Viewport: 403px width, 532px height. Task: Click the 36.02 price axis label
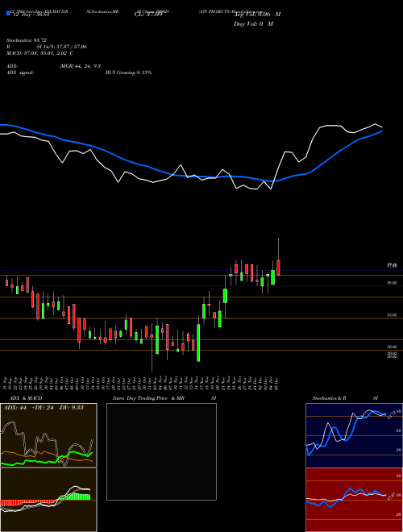click(x=392, y=283)
